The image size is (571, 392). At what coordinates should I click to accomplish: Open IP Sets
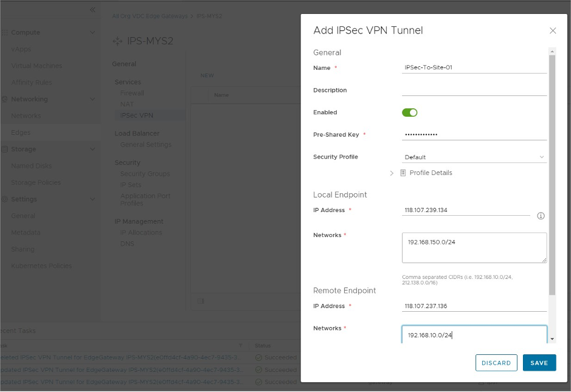(x=130, y=185)
